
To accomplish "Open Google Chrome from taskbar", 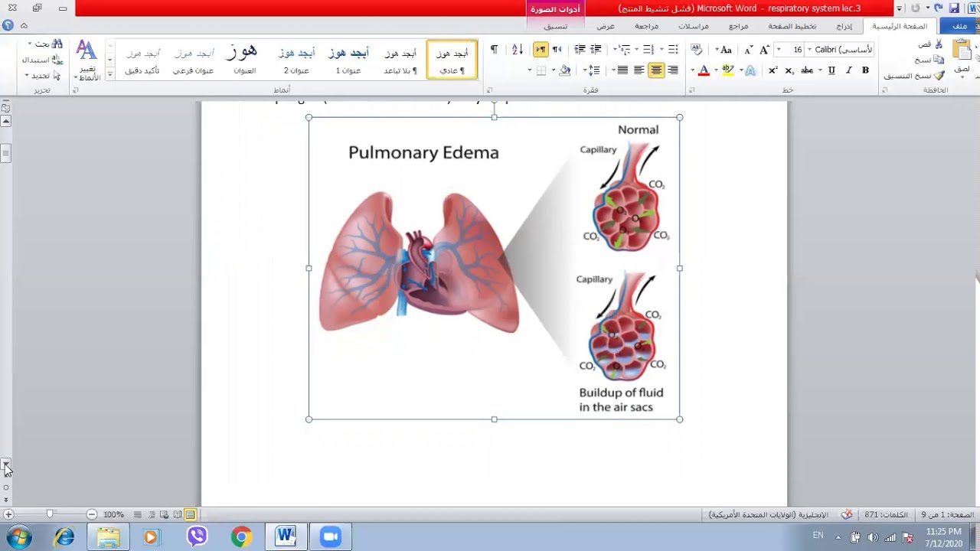I will point(241,537).
